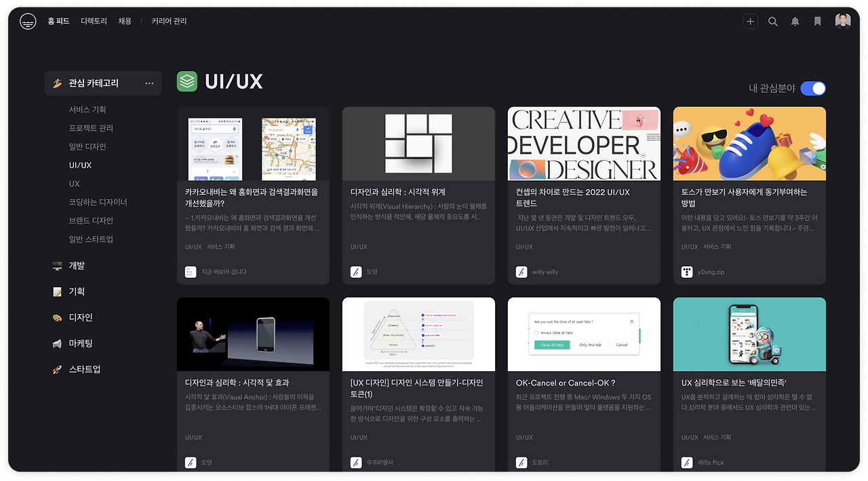This screenshot has width=868, height=481.
Task: Click the 기획 notepad icon
Action: [58, 292]
